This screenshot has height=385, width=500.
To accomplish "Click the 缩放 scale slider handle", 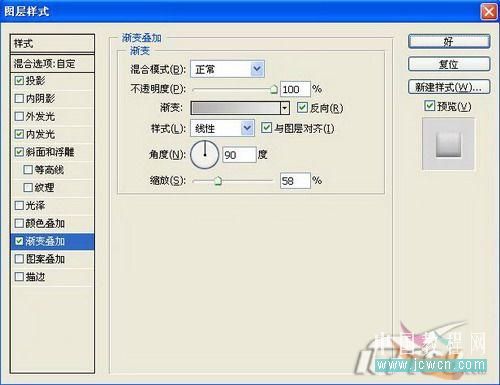I will [218, 181].
